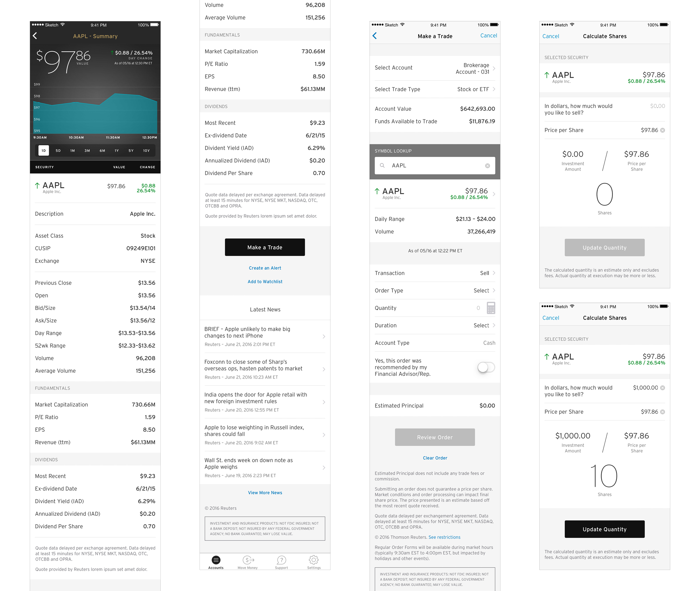Open the Support tab icon

click(281, 562)
